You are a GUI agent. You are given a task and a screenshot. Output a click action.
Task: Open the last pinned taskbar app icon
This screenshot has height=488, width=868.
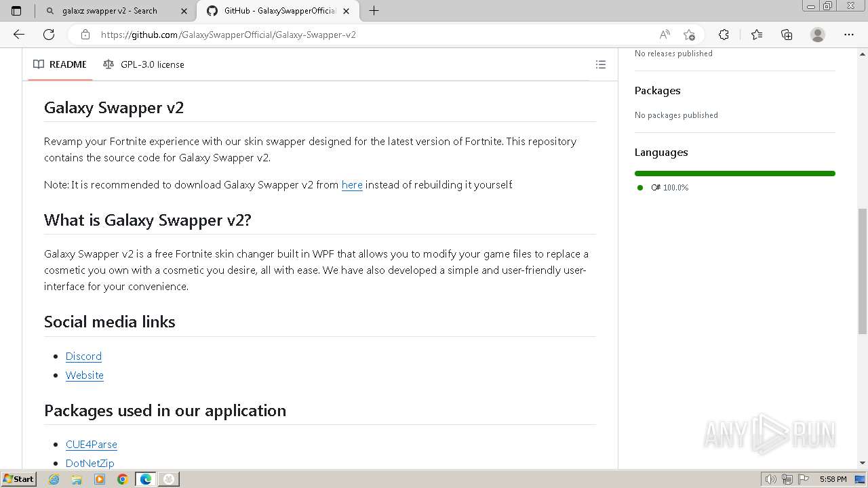tap(169, 479)
